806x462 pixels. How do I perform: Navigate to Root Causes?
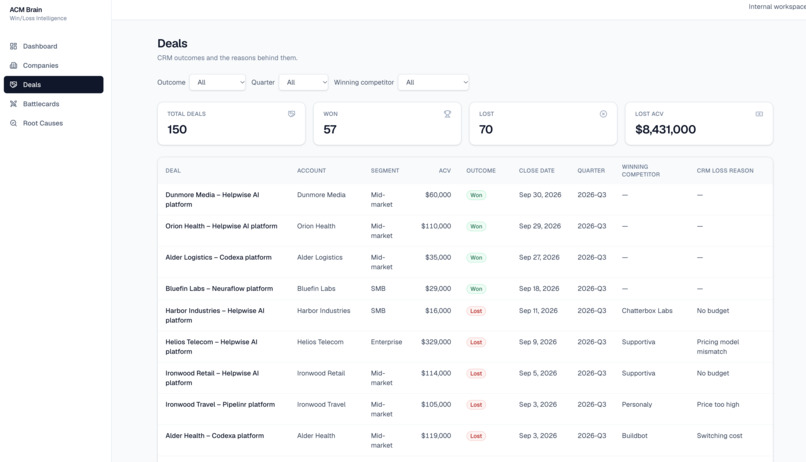point(53,123)
